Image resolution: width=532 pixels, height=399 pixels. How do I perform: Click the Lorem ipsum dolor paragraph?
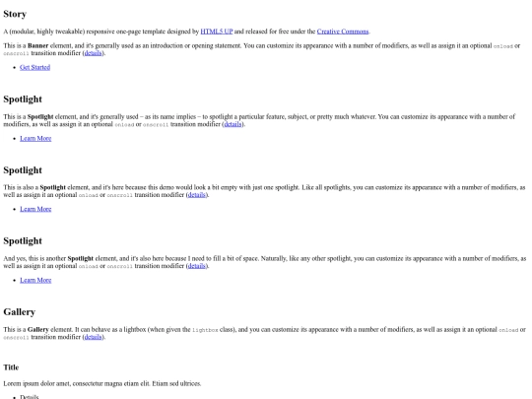pos(102,384)
